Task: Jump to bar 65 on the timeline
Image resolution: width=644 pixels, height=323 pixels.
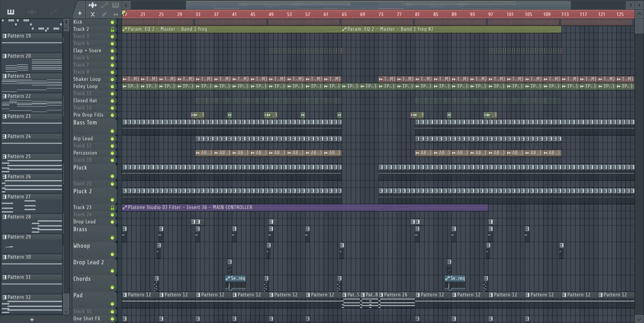Action: [344, 14]
